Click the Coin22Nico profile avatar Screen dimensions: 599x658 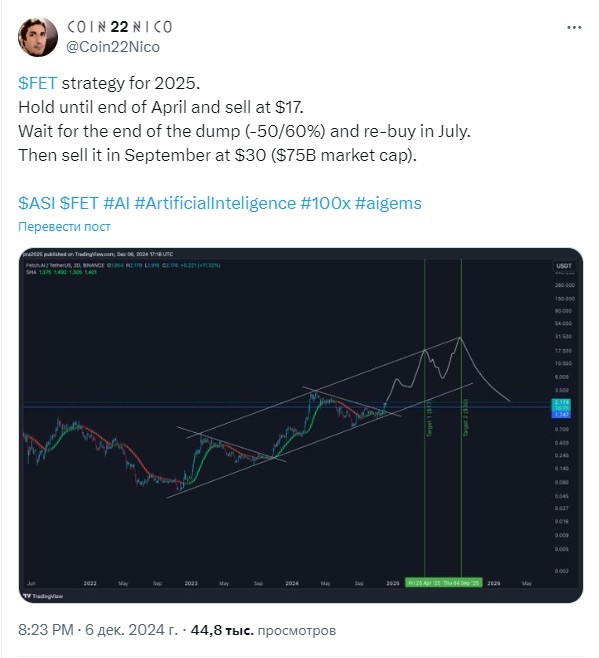tap(38, 37)
